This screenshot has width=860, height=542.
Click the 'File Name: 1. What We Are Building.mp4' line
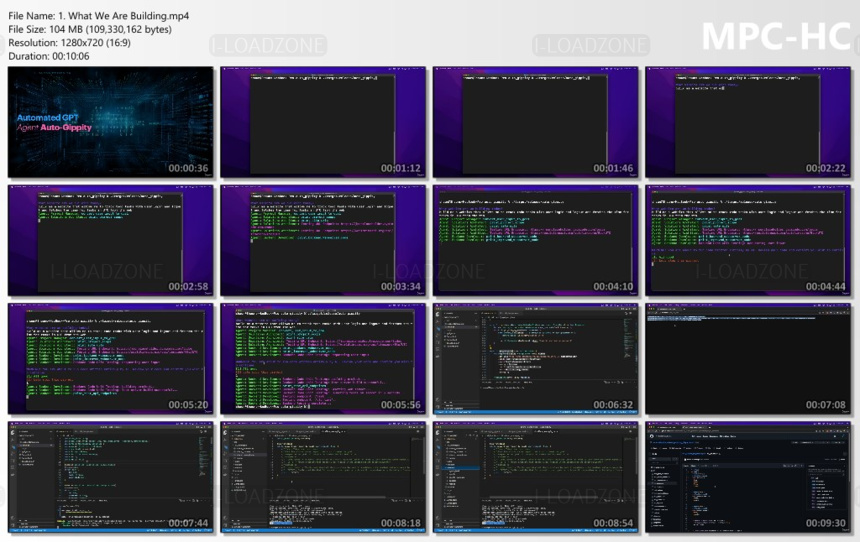tap(99, 16)
